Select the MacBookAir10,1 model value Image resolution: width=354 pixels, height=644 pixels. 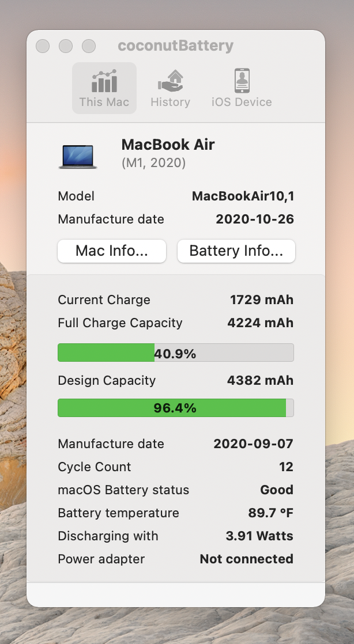(243, 196)
